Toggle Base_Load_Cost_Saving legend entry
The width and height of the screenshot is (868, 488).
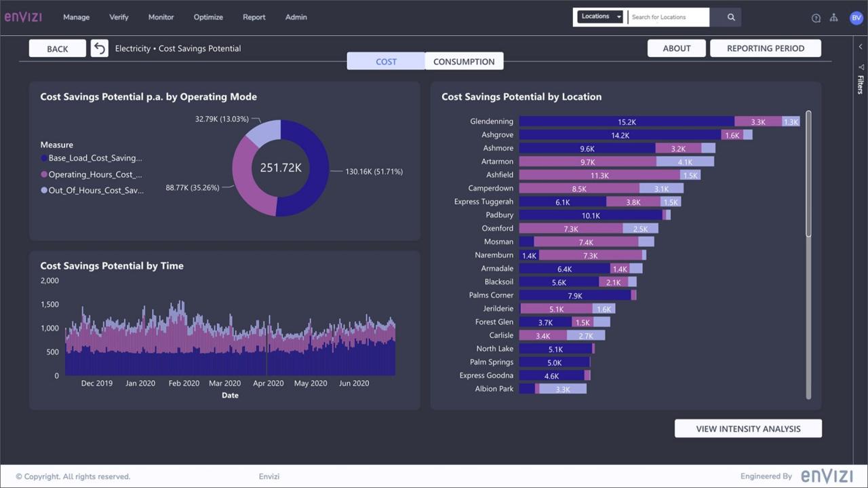click(95, 158)
